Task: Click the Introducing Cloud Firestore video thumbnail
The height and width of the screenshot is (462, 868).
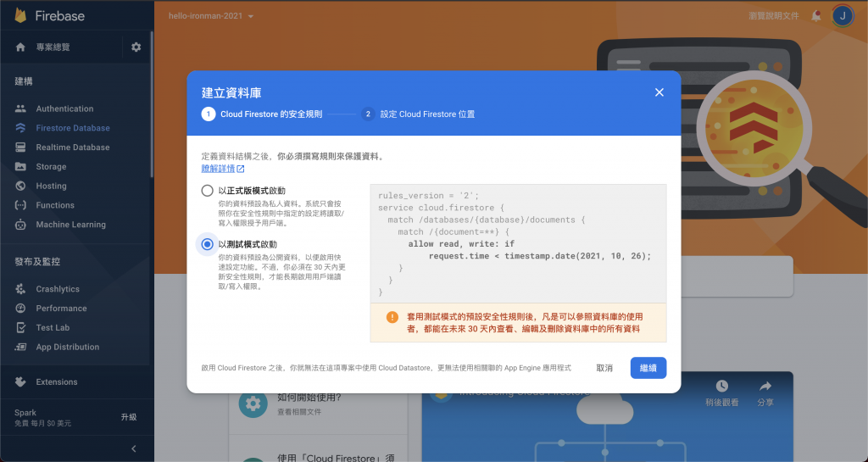Action: 607,416
